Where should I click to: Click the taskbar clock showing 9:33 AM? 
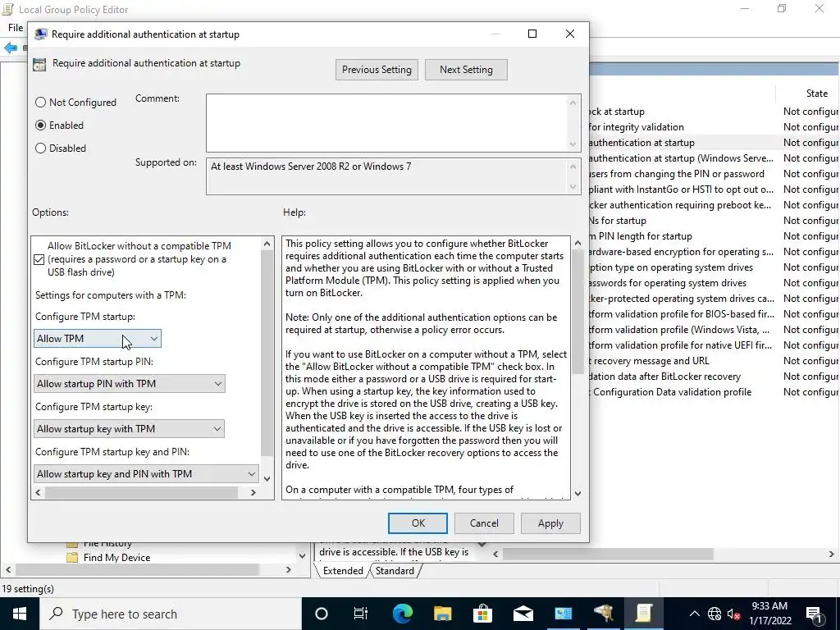coord(769,614)
